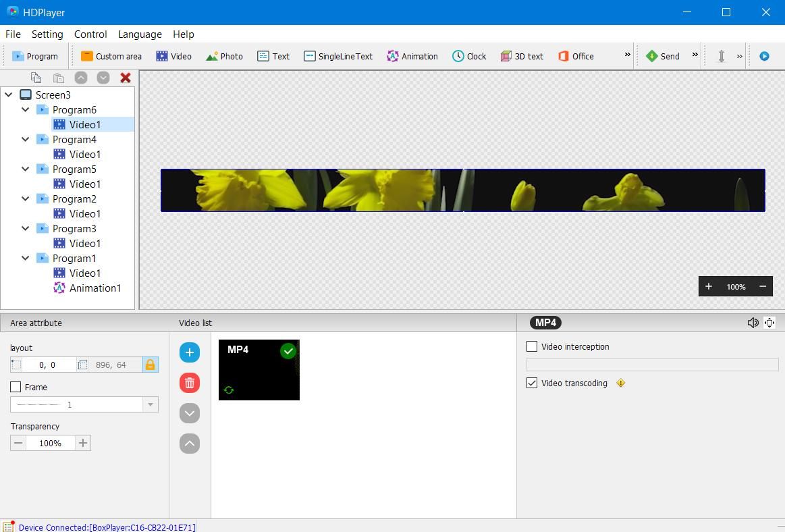785x532 pixels.
Task: Open the Setting menu
Action: pyautogui.click(x=47, y=34)
